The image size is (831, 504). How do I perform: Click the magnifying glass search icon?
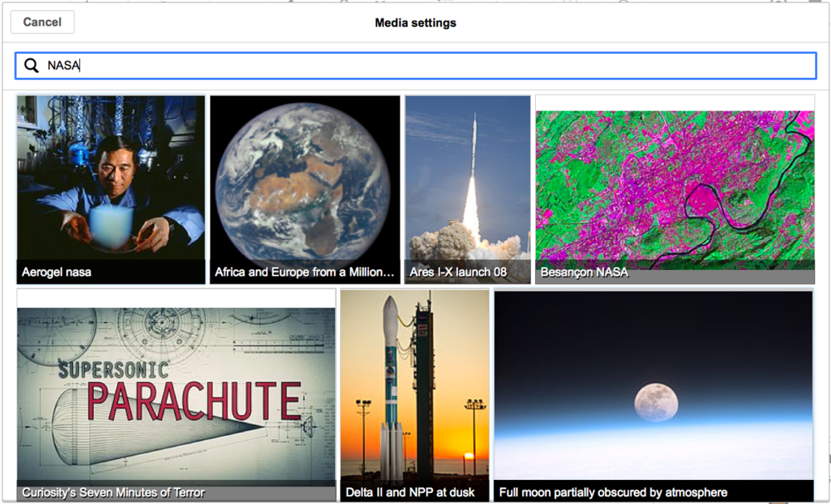pos(32,66)
